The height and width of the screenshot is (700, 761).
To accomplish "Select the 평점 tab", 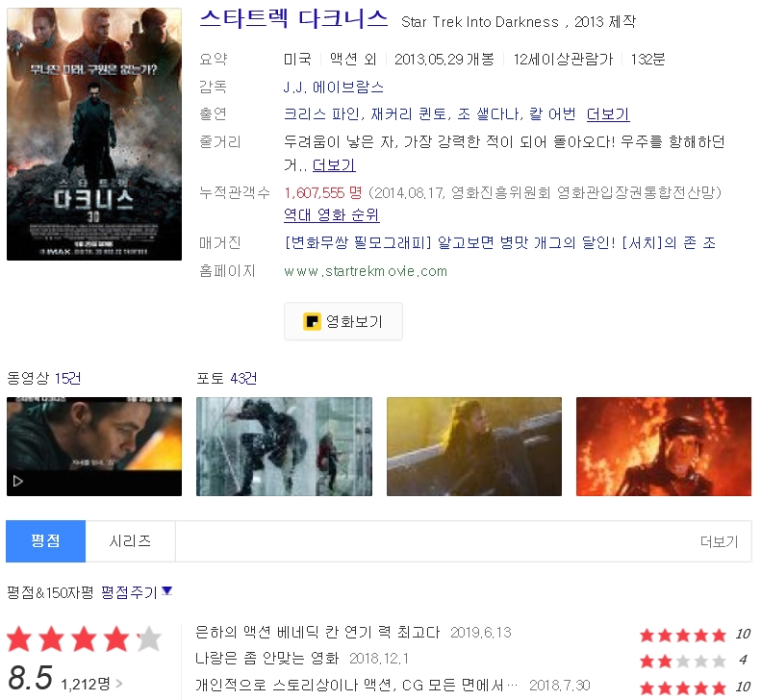I will click(45, 541).
